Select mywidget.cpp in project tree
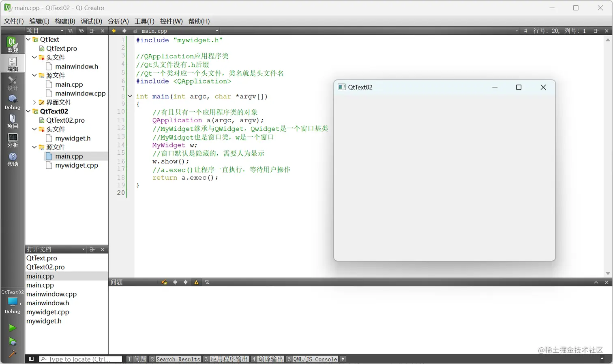 tap(77, 165)
